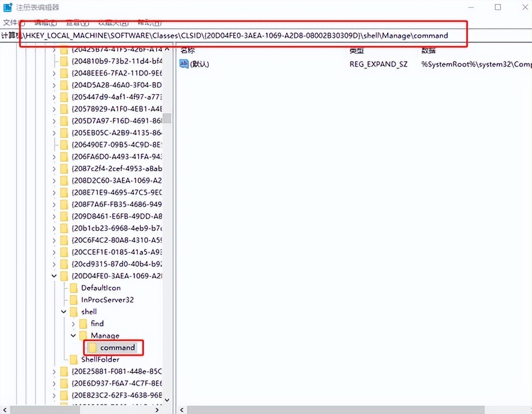The width and height of the screenshot is (532, 414).
Task: Collapse the shell subkey
Action: tap(63, 312)
